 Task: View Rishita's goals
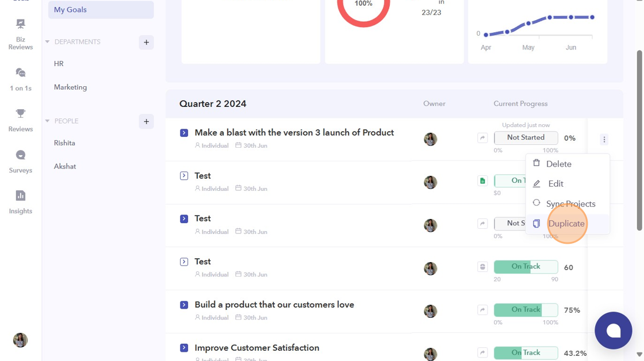click(x=64, y=143)
